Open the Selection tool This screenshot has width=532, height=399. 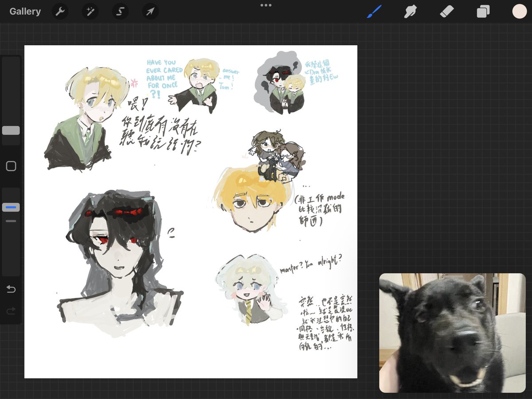click(x=120, y=12)
